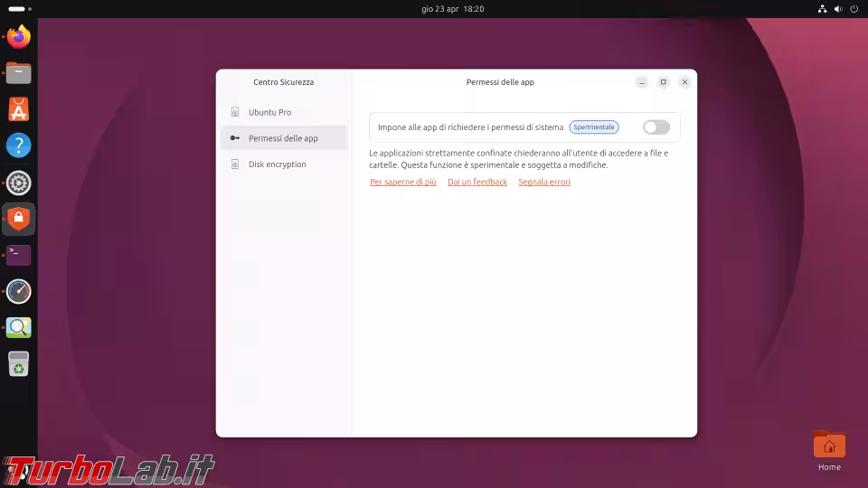Screen dimensions: 868x488
Task: Open the App Center dock icon
Action: pyautogui.click(x=18, y=109)
